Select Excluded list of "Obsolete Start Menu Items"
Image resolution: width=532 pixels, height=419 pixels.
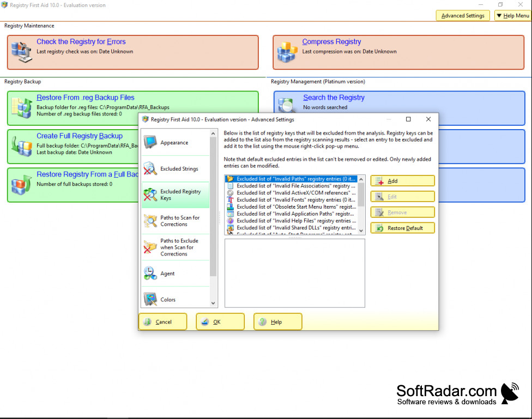coord(292,207)
